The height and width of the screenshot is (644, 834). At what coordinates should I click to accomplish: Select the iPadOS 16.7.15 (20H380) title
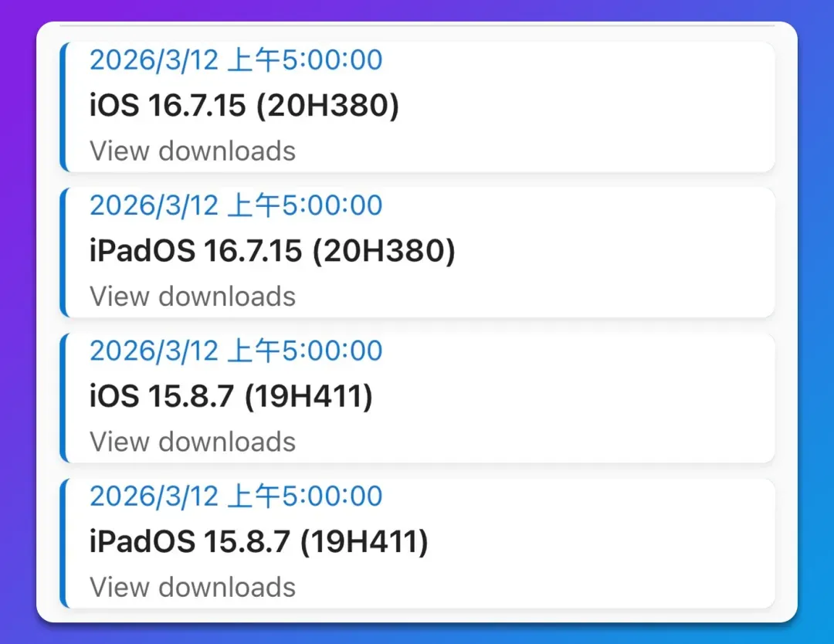tap(273, 250)
